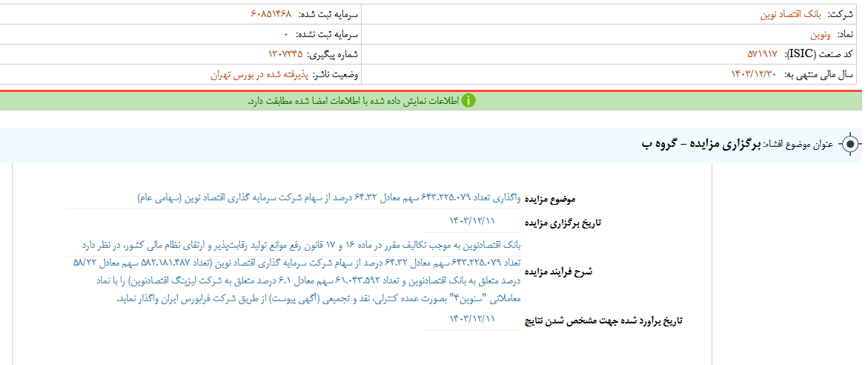Select company name بانک اقتصاد نوین
This screenshot has width=868, height=365.
pos(789,15)
